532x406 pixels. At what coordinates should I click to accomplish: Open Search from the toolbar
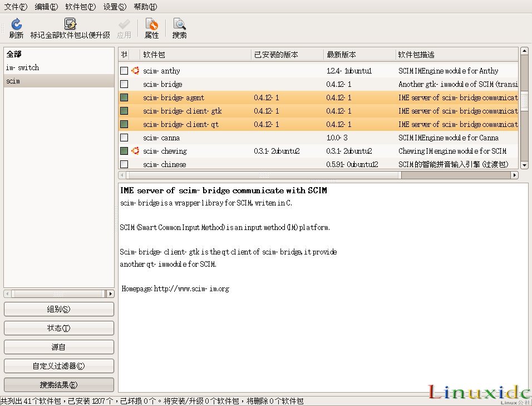tap(179, 27)
